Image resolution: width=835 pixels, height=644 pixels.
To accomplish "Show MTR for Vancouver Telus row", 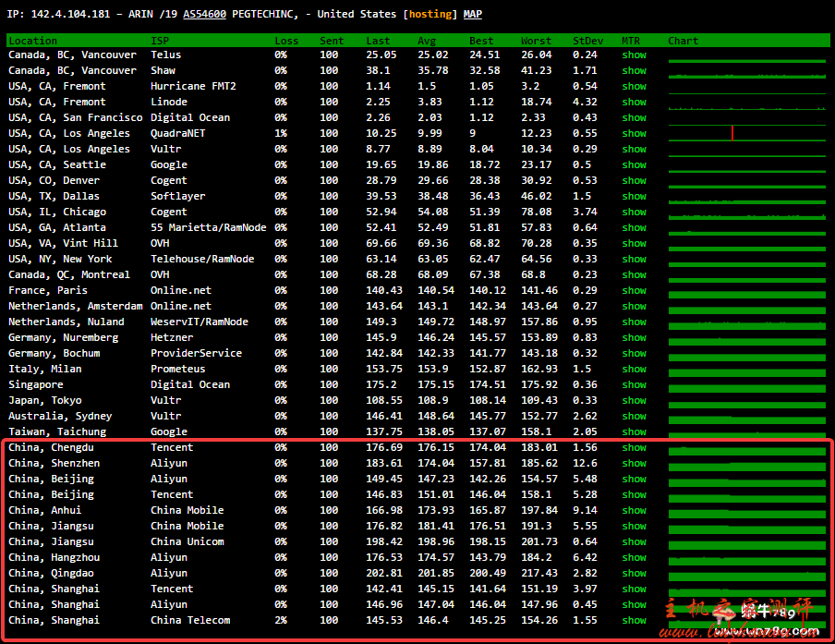I will pos(634,55).
